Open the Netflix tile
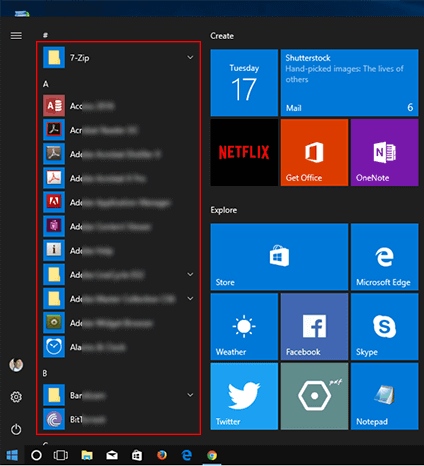Screen dimensions: 424x466 244,152
